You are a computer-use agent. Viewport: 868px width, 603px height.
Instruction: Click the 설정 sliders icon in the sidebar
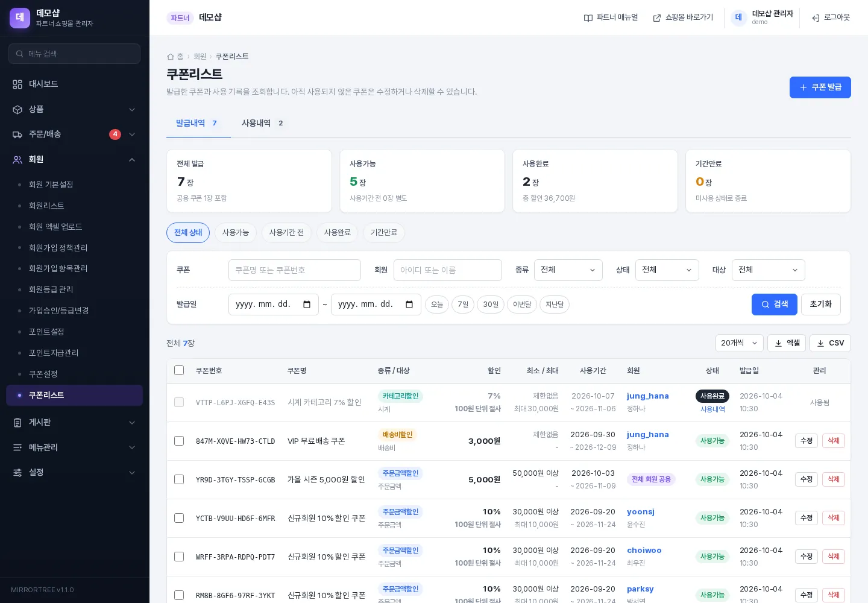point(17,473)
